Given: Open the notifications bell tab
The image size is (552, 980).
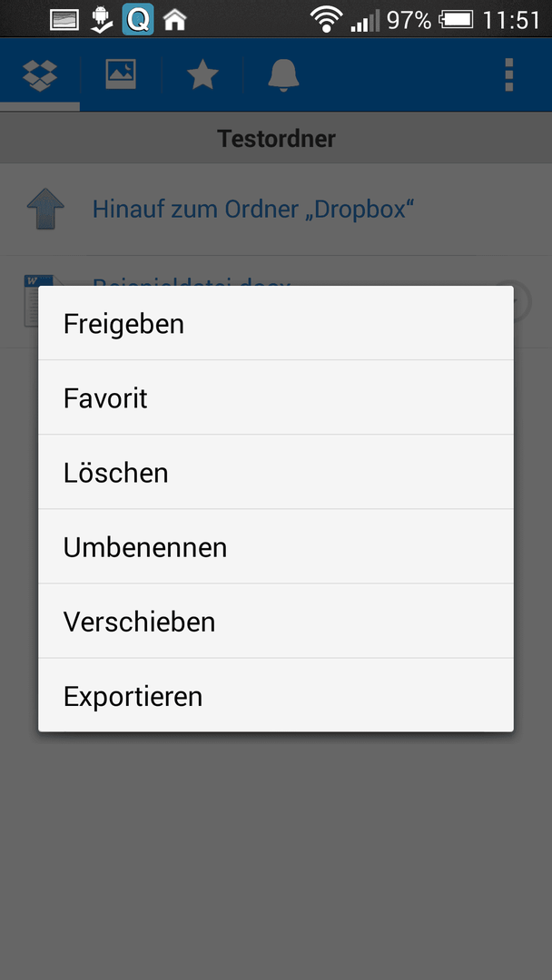Looking at the screenshot, I should point(283,75).
